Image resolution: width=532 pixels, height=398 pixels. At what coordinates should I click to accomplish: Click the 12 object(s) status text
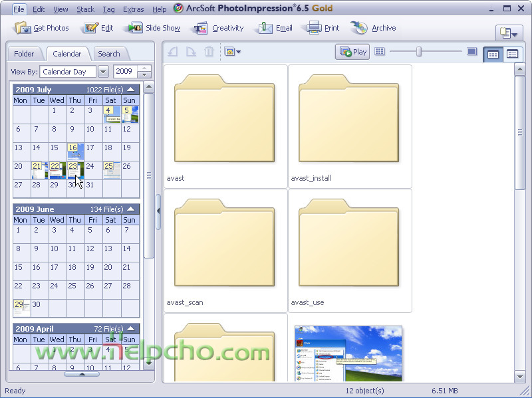click(x=364, y=391)
